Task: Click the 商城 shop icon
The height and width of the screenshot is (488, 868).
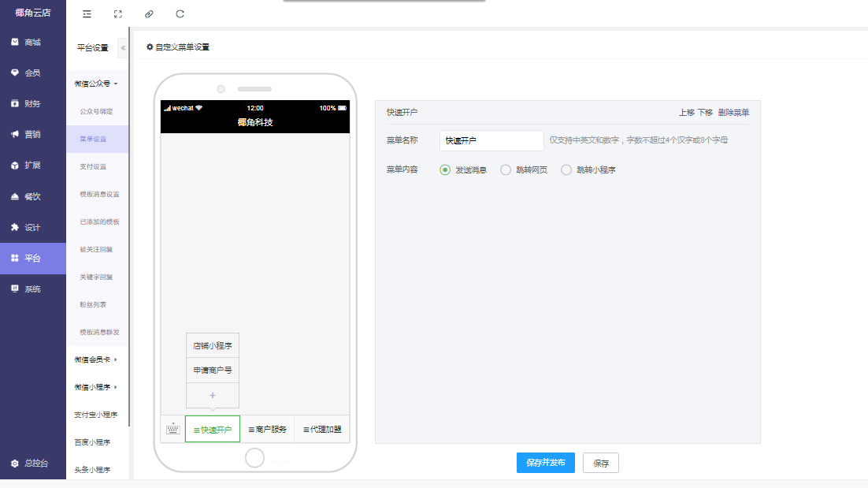Action: (x=15, y=42)
